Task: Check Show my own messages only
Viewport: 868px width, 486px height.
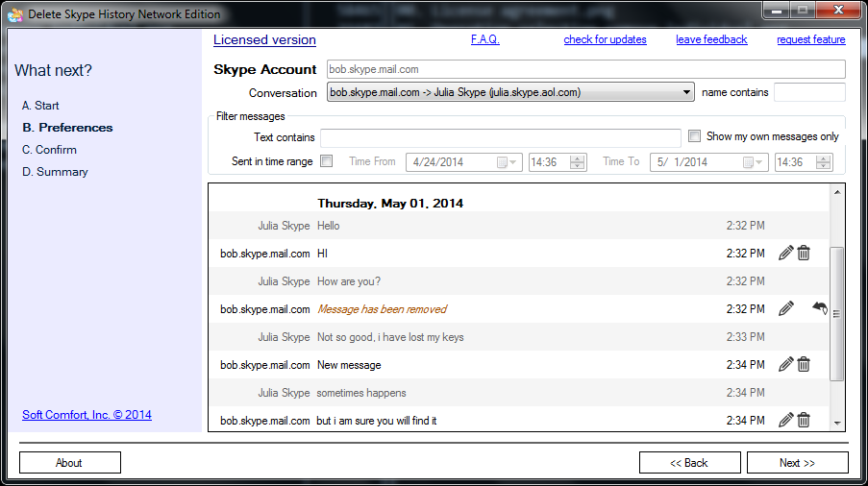Action: pos(694,136)
